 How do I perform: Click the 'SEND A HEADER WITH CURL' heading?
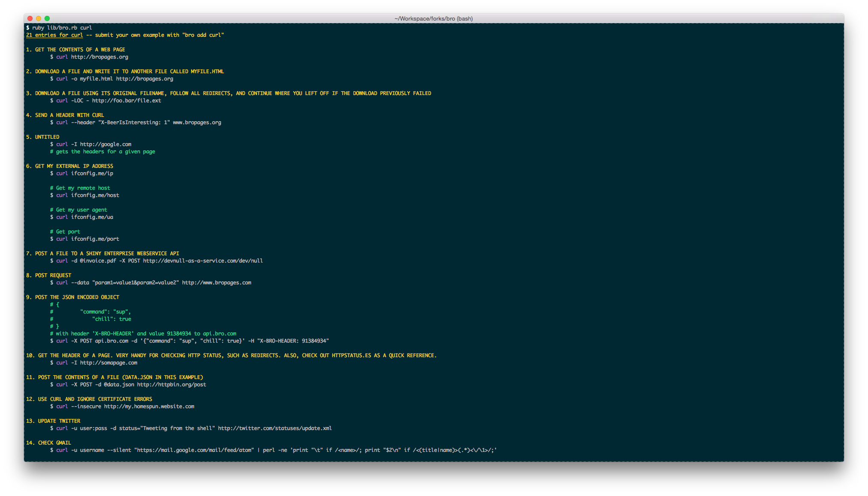tap(69, 115)
